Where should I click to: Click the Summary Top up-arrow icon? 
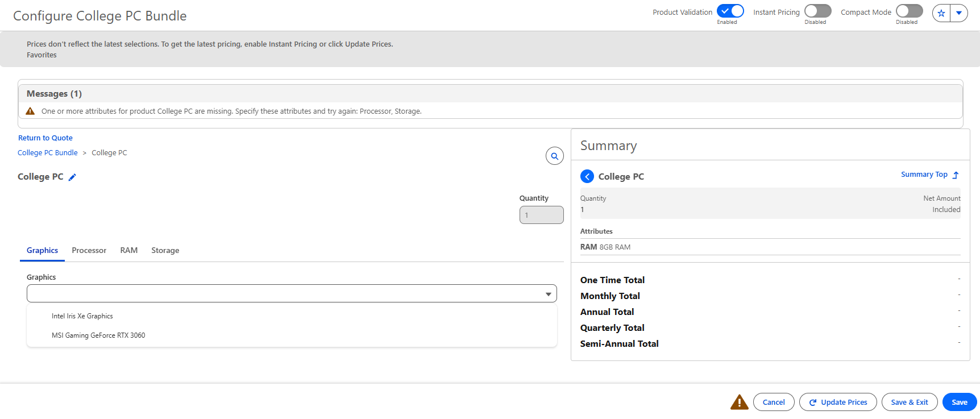click(x=956, y=175)
